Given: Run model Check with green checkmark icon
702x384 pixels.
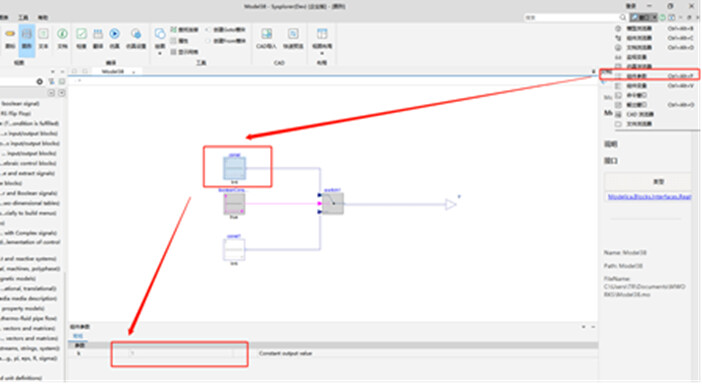Looking at the screenshot, I should click(x=81, y=38).
